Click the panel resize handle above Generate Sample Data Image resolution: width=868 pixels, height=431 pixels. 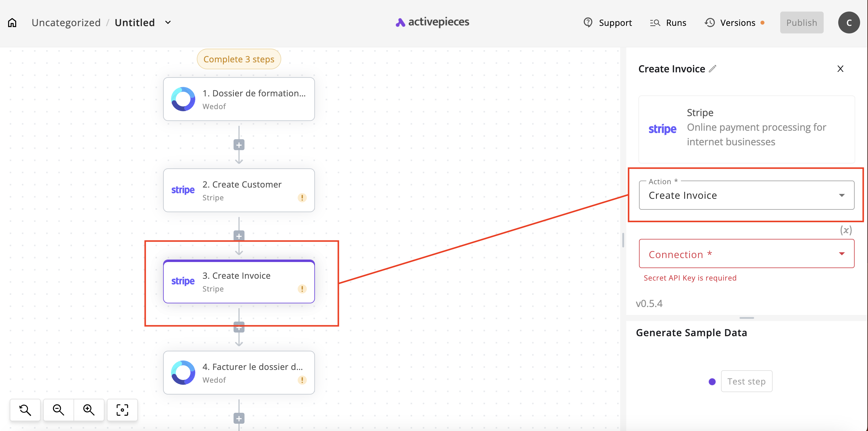tap(746, 318)
